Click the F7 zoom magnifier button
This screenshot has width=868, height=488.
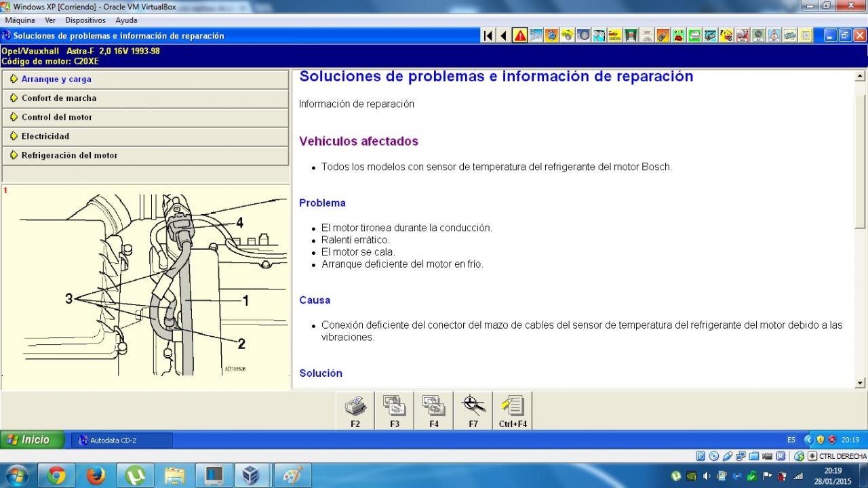coord(473,410)
